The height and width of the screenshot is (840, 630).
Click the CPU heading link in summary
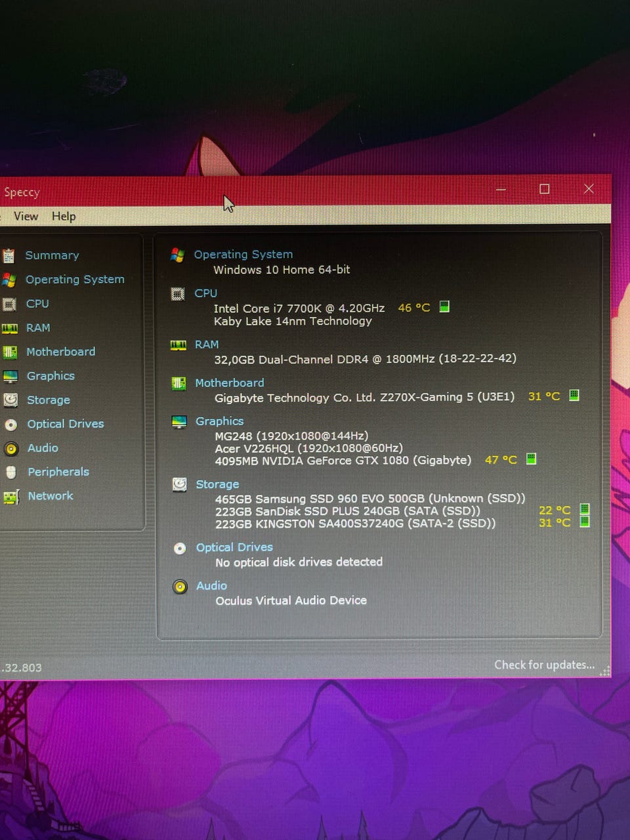click(206, 293)
